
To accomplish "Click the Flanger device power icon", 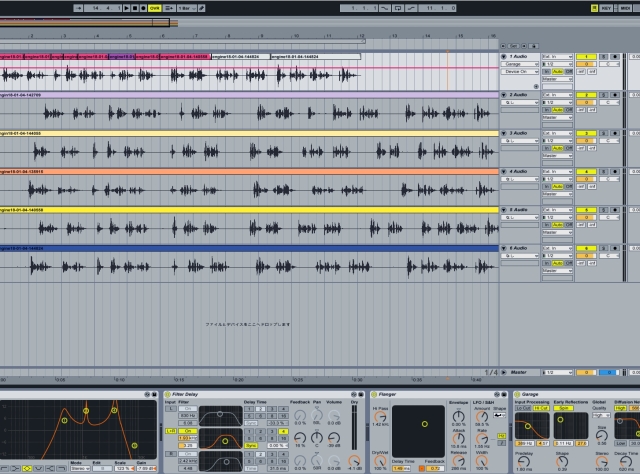I will 373,395.
